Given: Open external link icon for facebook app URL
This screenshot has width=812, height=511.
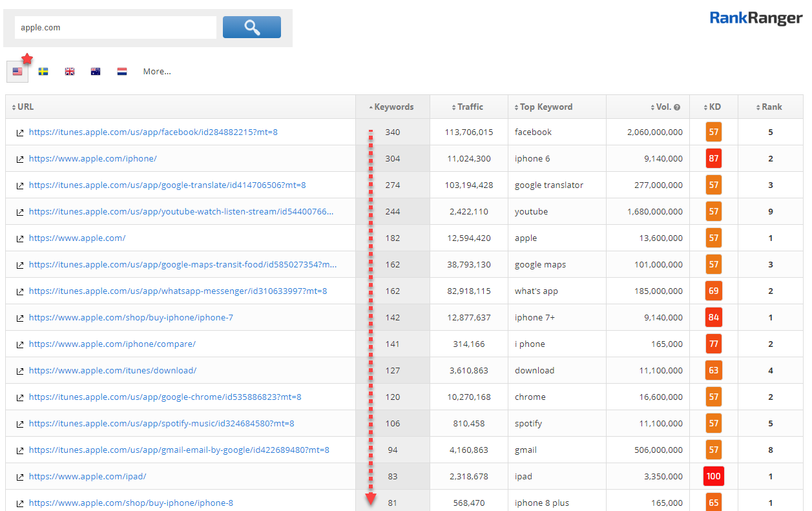Looking at the screenshot, I should click(20, 132).
